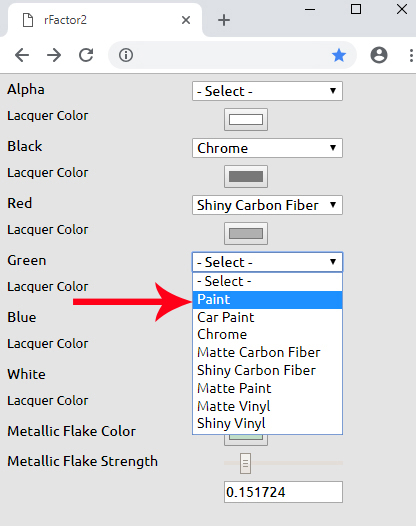Screen dimensions: 416x526
Task: Click the browser forward arrow
Action: click(x=54, y=55)
